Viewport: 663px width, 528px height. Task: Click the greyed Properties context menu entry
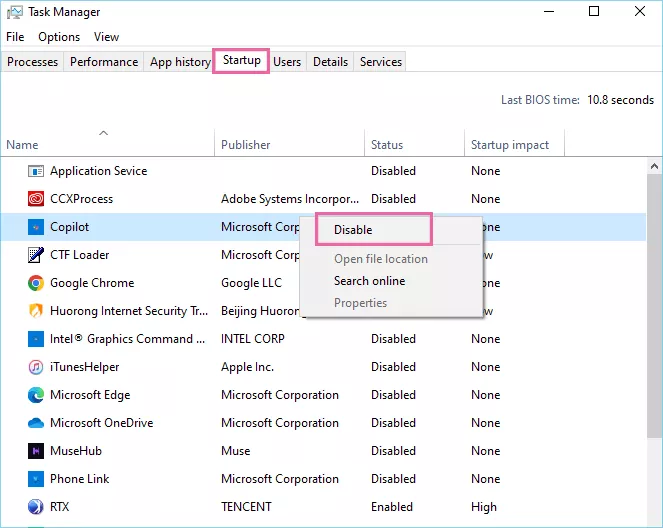click(x=360, y=303)
